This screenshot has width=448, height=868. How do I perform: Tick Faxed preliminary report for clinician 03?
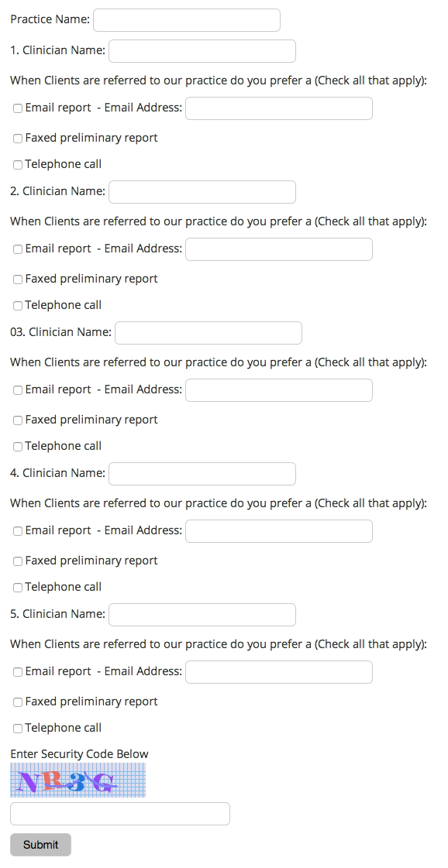pos(18,420)
